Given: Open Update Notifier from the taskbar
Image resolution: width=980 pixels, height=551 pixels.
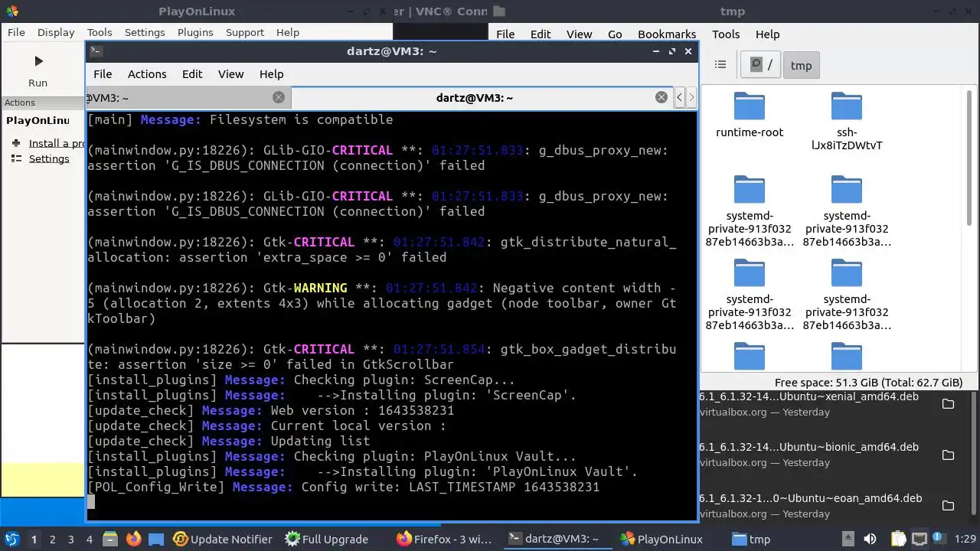Looking at the screenshot, I should [223, 539].
